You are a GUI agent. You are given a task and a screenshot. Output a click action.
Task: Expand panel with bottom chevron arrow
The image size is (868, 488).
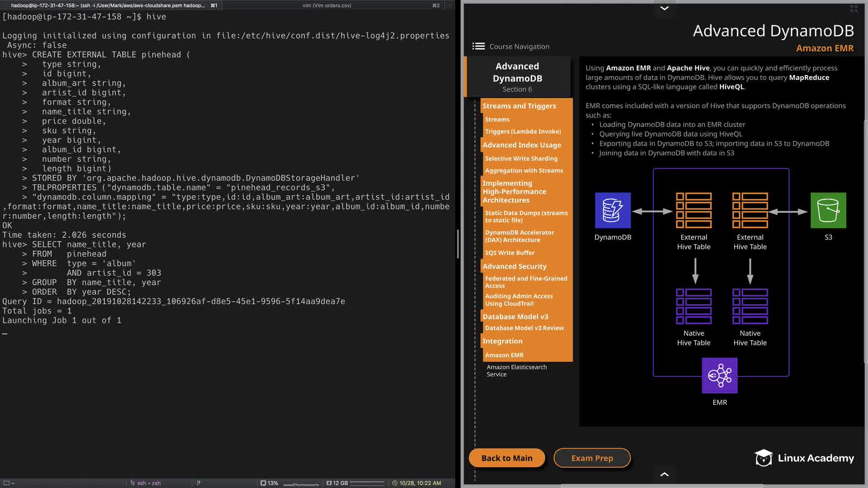click(664, 474)
